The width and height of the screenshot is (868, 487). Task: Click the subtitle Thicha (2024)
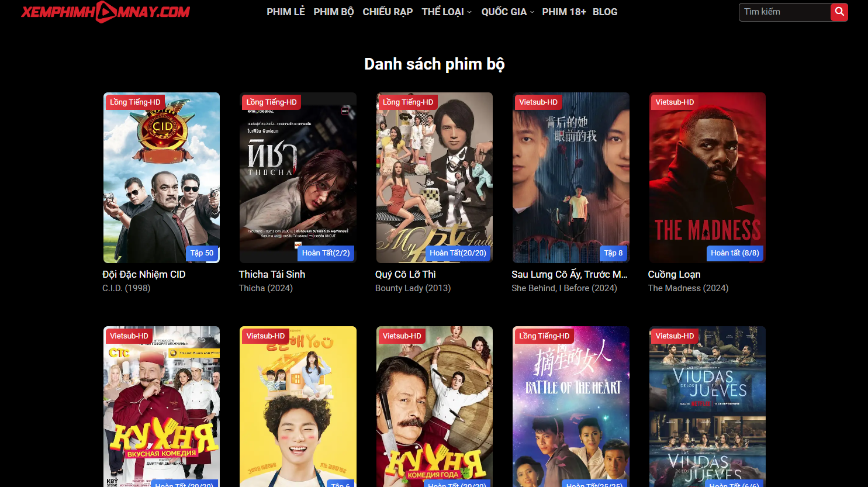coord(266,288)
